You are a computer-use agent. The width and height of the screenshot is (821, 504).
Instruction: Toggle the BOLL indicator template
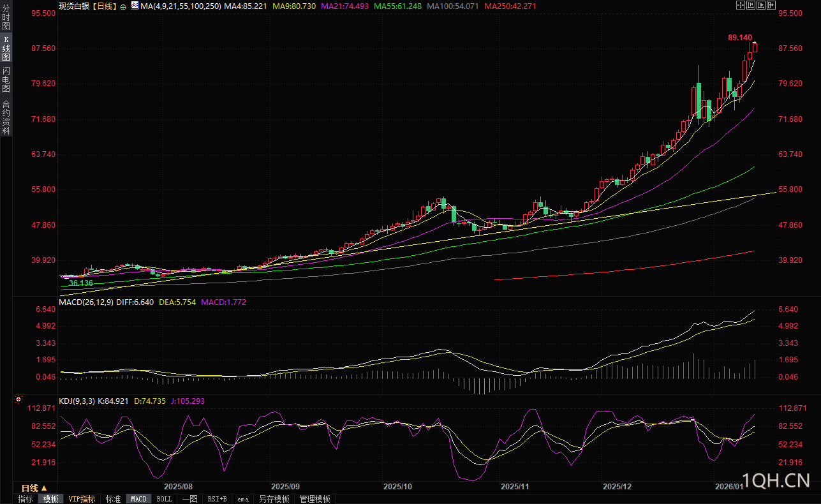point(164,499)
